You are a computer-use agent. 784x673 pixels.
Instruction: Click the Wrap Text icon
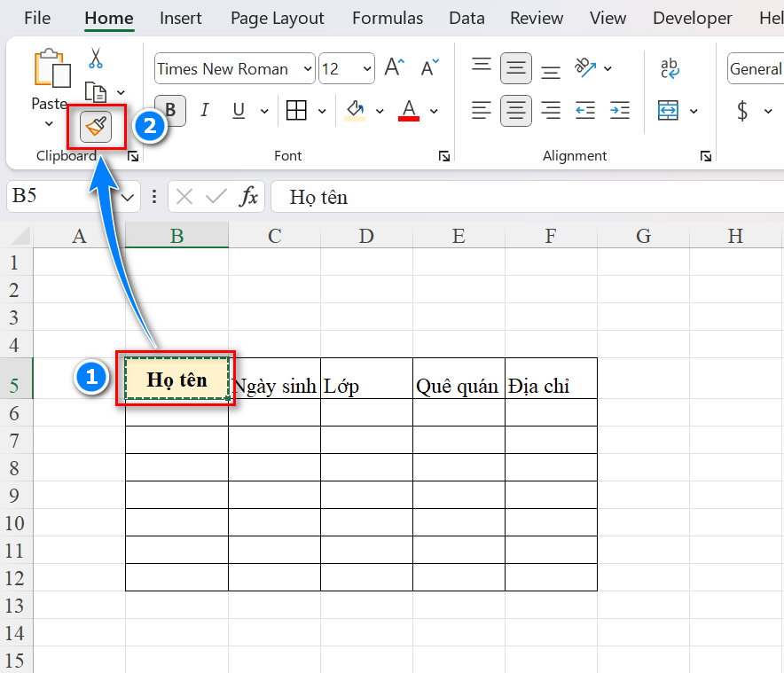[x=670, y=68]
